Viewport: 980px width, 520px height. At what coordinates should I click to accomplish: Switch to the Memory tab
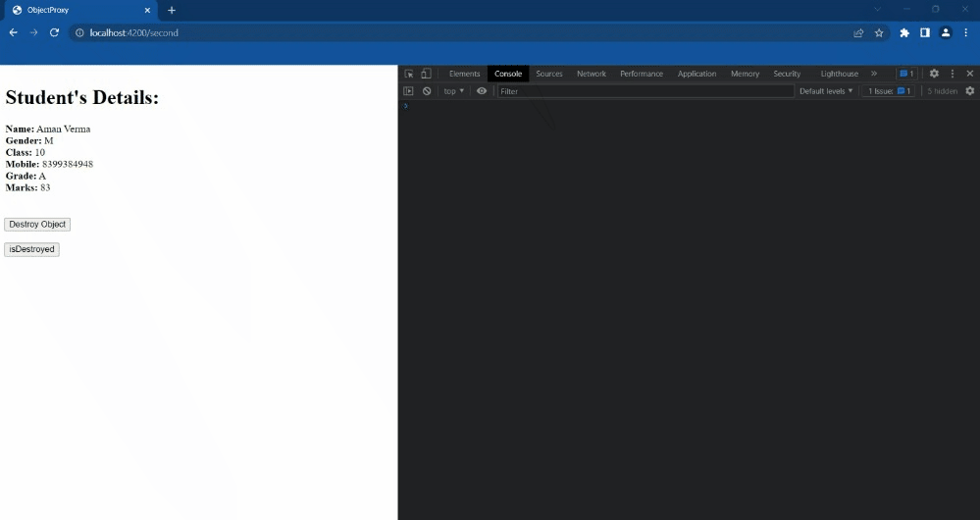[x=745, y=74]
